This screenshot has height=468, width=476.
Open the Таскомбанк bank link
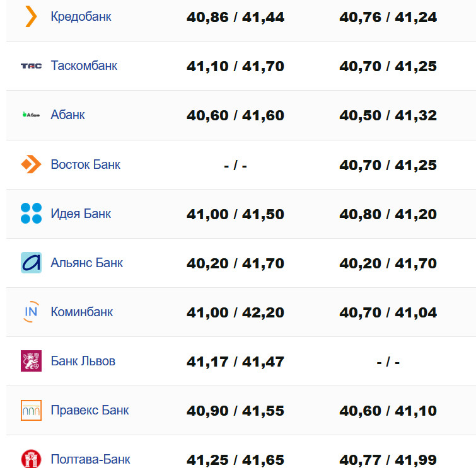pos(84,66)
